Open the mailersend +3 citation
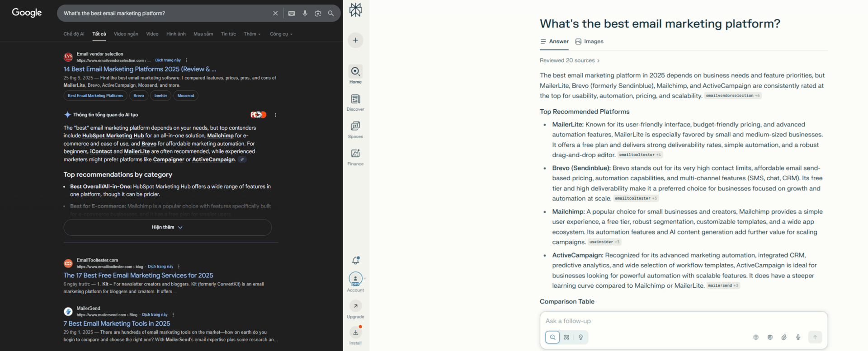The image size is (868, 351). click(723, 285)
